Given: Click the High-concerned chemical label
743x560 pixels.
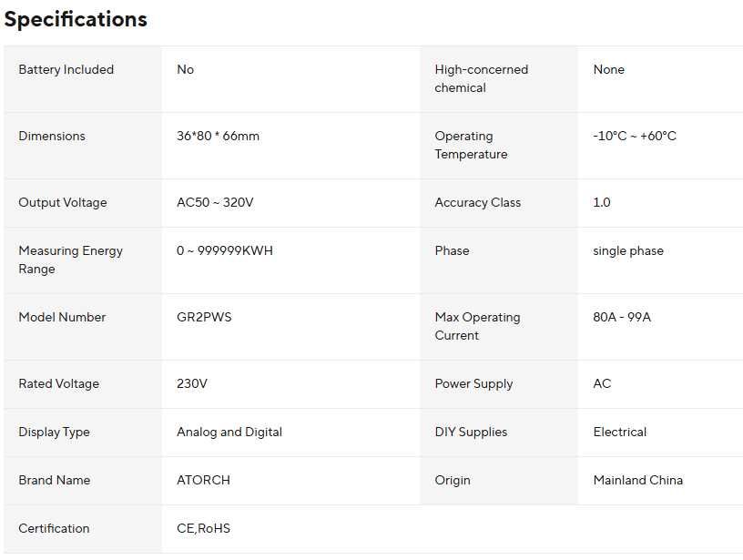Looking at the screenshot, I should click(x=481, y=78).
